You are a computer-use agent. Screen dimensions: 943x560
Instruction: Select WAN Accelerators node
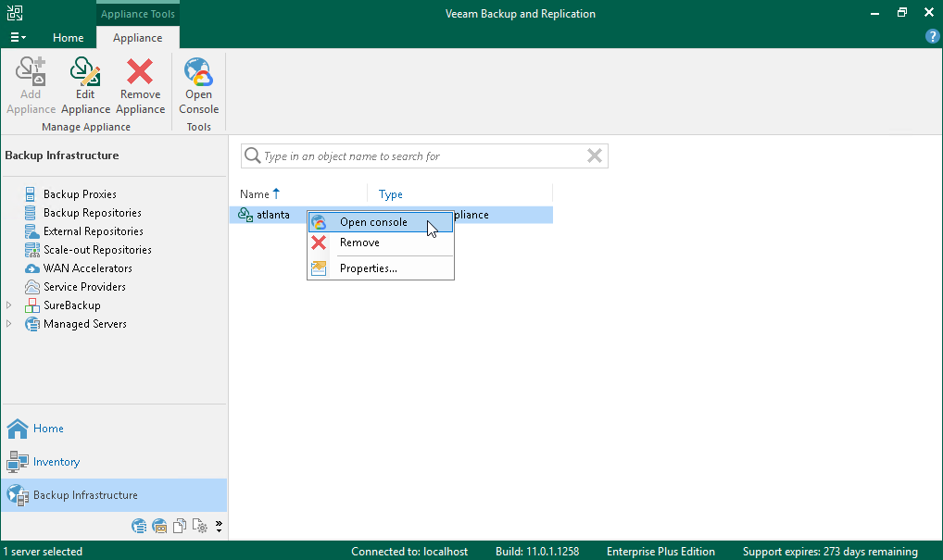coord(88,268)
